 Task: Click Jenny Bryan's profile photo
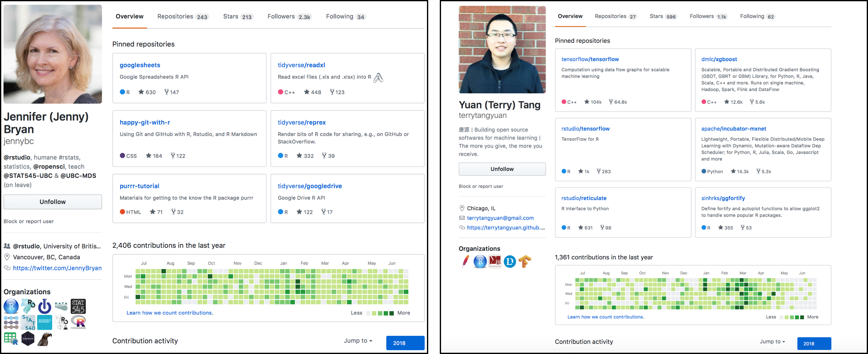pyautogui.click(x=52, y=54)
